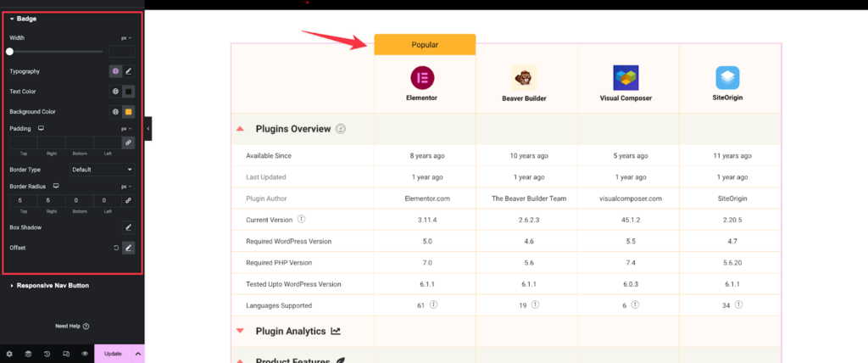Open the page settings gear icon
Viewport: 868px width, 363px height.
pos(9,354)
